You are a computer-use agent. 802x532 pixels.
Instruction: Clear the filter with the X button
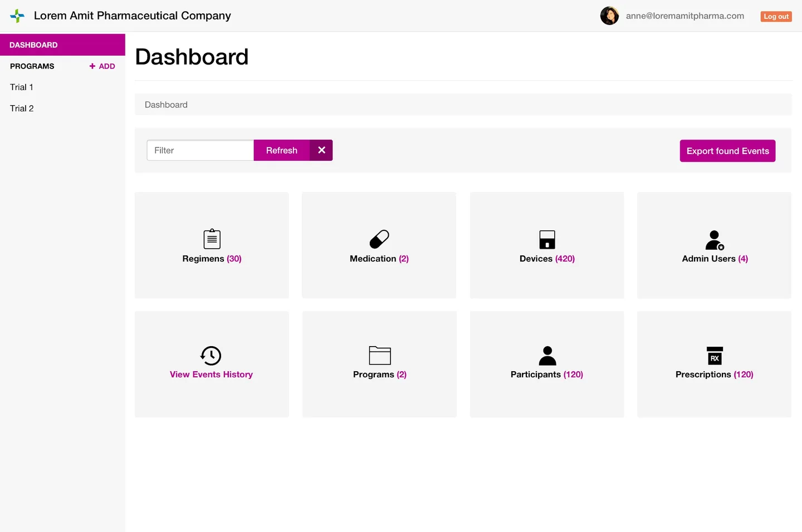point(321,150)
